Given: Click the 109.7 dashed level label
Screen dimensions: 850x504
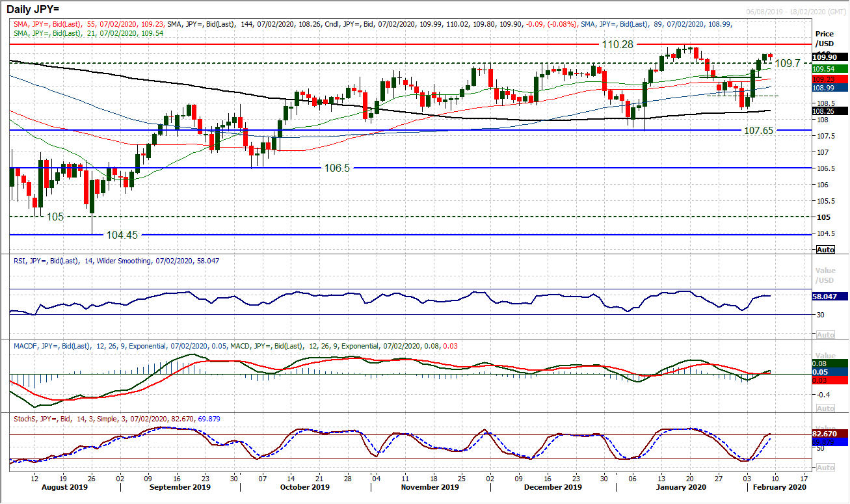Looking at the screenshot, I should coord(788,63).
